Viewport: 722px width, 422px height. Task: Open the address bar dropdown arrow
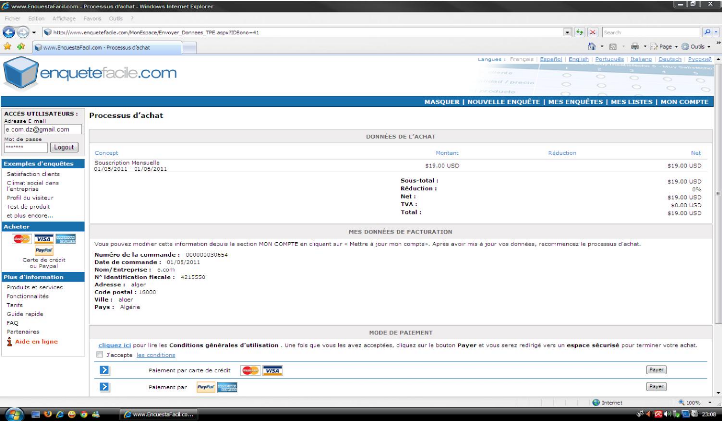point(567,32)
